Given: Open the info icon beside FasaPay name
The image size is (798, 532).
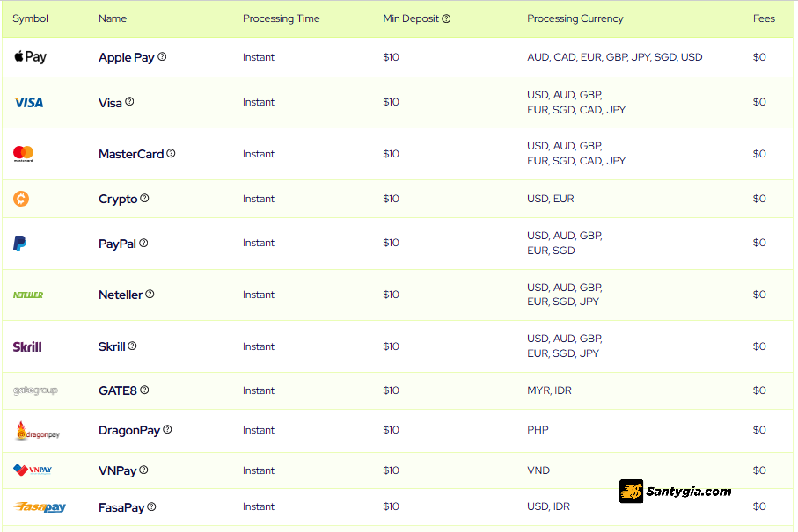Looking at the screenshot, I should pyautogui.click(x=151, y=506).
